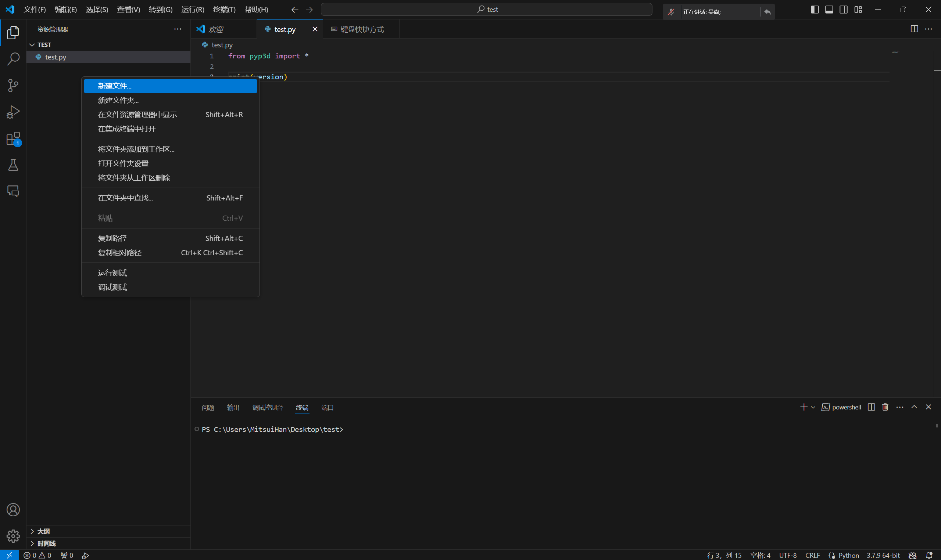
Task: Click the CRLF end-of-line indicator
Action: point(812,556)
